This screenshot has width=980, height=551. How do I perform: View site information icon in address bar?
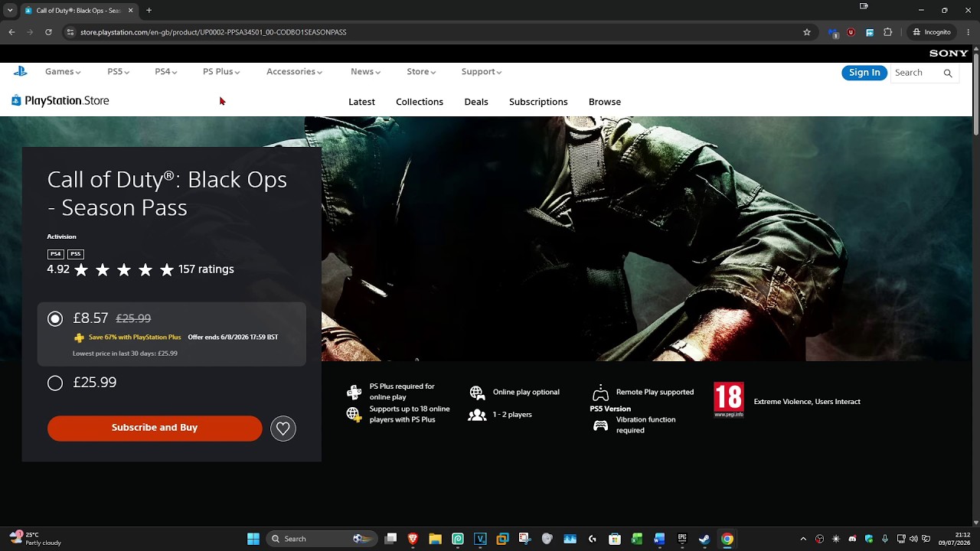[70, 32]
